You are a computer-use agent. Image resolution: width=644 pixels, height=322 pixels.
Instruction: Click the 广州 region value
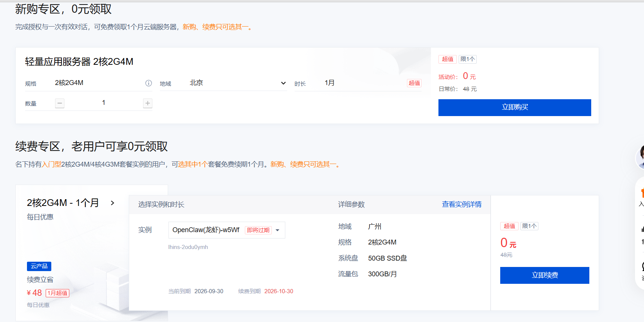tap(374, 227)
